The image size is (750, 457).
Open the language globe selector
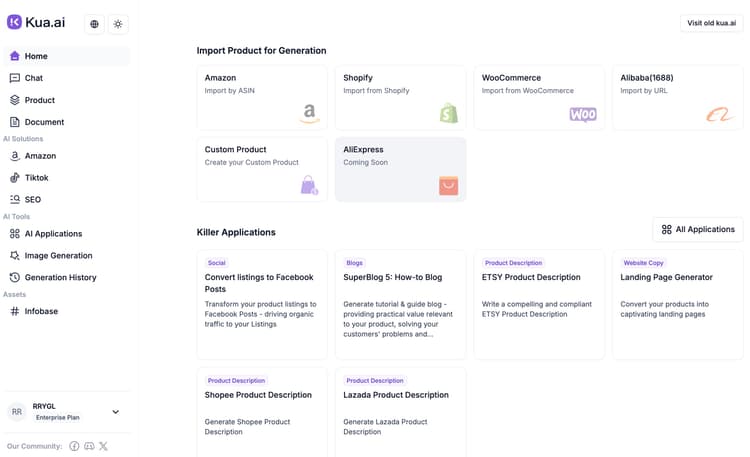tap(94, 24)
